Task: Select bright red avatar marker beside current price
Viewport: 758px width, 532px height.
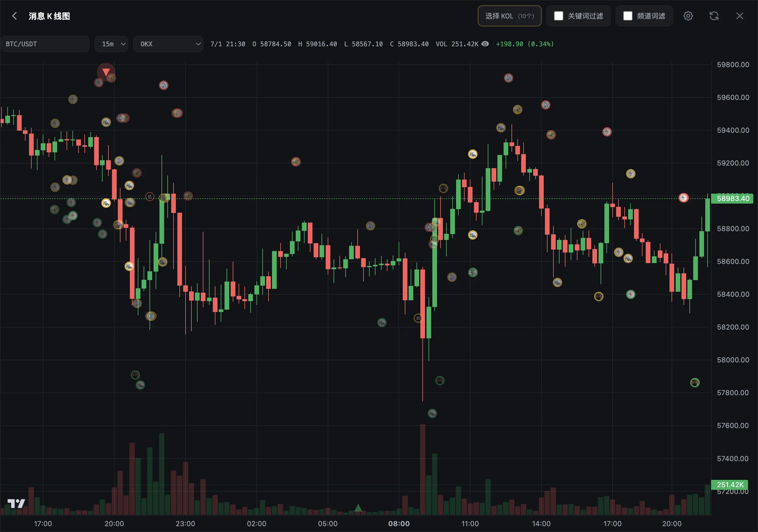Action: 683,198
